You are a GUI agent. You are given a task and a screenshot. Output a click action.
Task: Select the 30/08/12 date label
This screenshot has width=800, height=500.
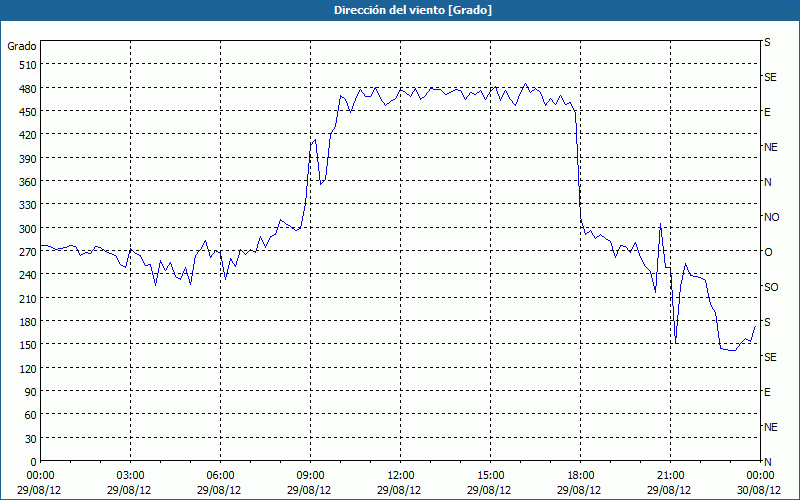click(x=760, y=490)
